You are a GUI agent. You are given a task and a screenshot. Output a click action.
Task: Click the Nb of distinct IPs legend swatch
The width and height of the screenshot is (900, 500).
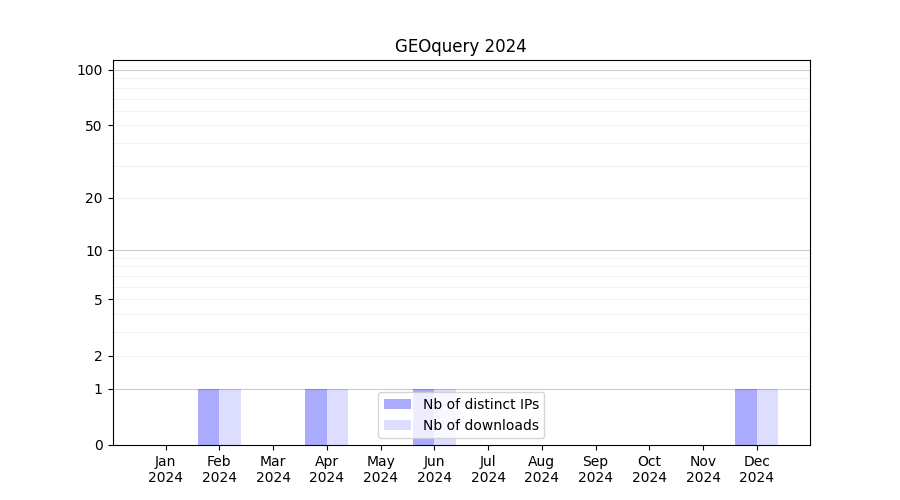397,404
